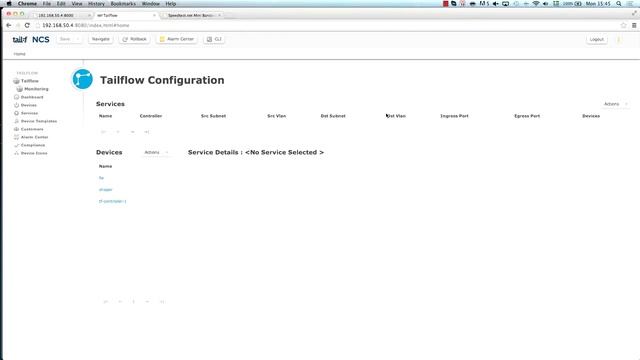This screenshot has width=640, height=360.
Task: Click the second device link in Devices list
Action: pos(105,190)
